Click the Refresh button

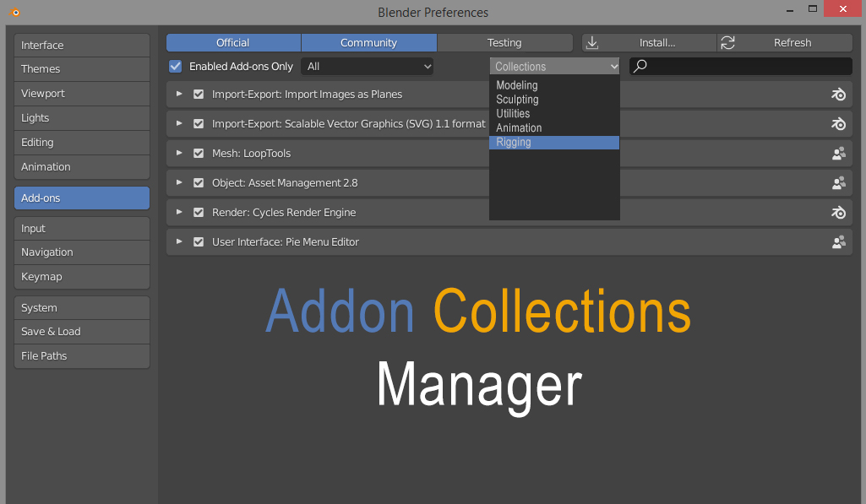coord(785,42)
